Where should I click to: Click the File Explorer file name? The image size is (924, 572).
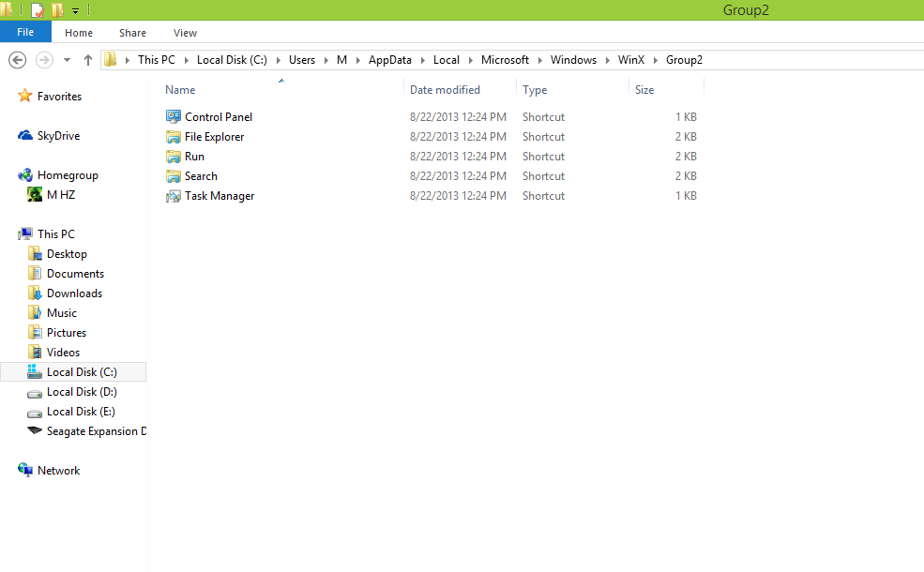click(214, 137)
